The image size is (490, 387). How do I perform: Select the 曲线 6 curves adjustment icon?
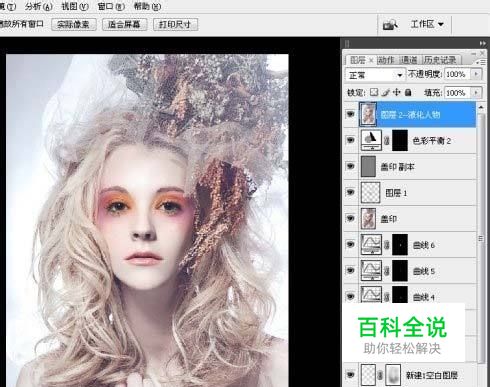(371, 245)
